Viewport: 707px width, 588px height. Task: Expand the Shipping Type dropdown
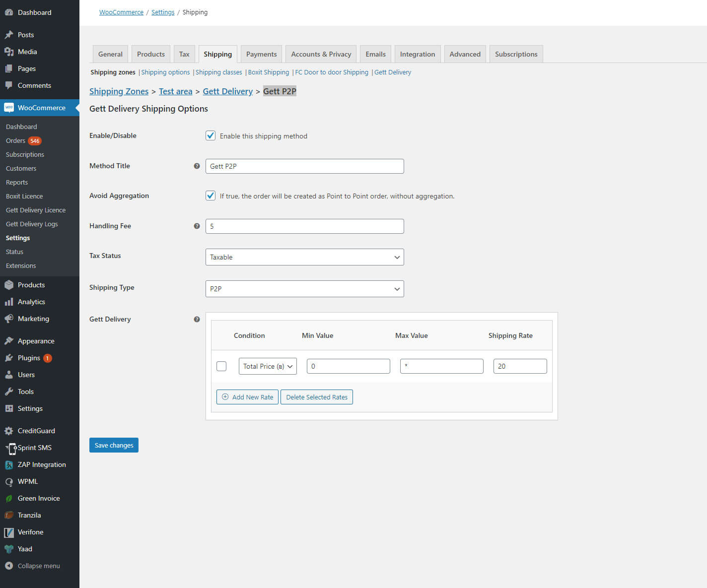pos(304,289)
